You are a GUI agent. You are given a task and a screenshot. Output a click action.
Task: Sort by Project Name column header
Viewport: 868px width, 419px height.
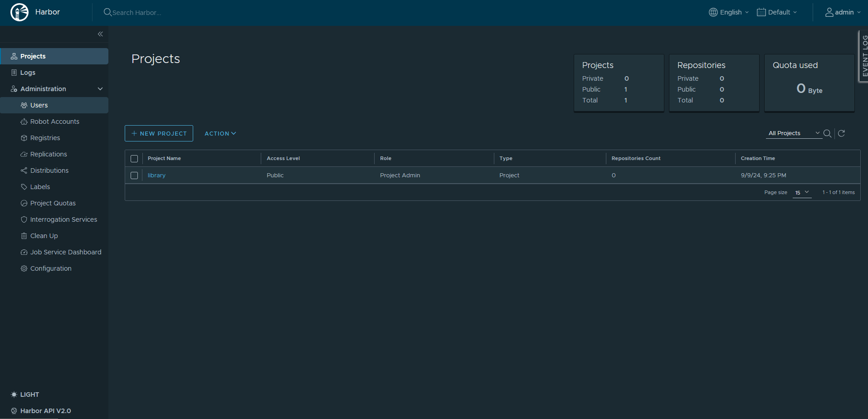tap(164, 158)
